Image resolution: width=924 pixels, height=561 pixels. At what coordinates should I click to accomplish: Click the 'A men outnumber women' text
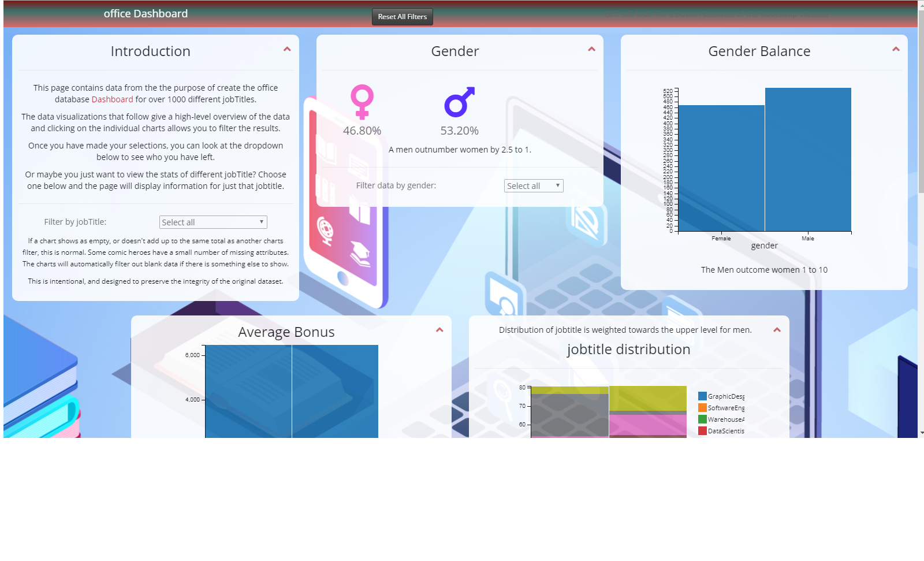click(x=460, y=150)
